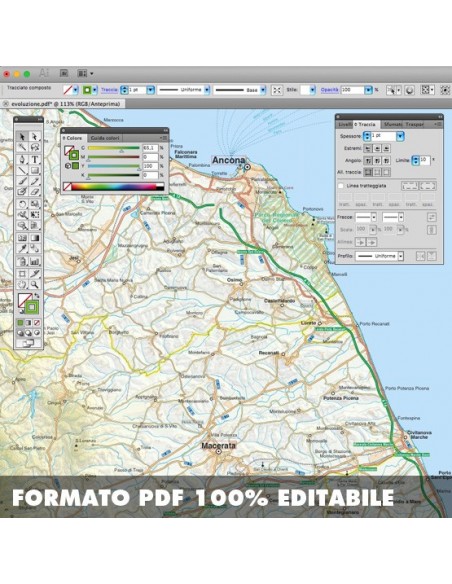The image size is (452, 584).
Task: Open the Opacità value dropdown
Action: [x=368, y=90]
